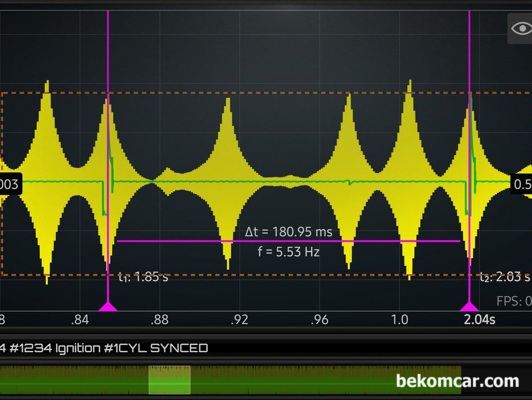Click the .84 time axis tick
Screen dimensions: 532x400
click(79, 319)
